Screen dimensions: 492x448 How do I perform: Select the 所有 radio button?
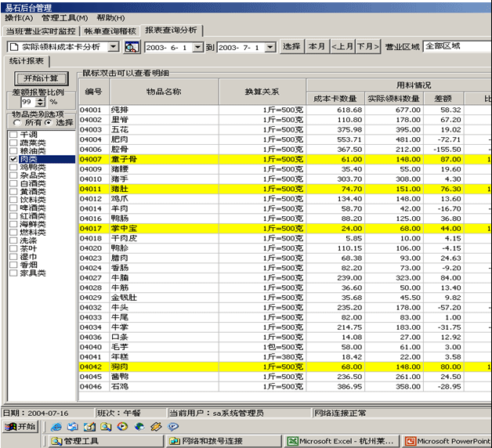[x=16, y=123]
